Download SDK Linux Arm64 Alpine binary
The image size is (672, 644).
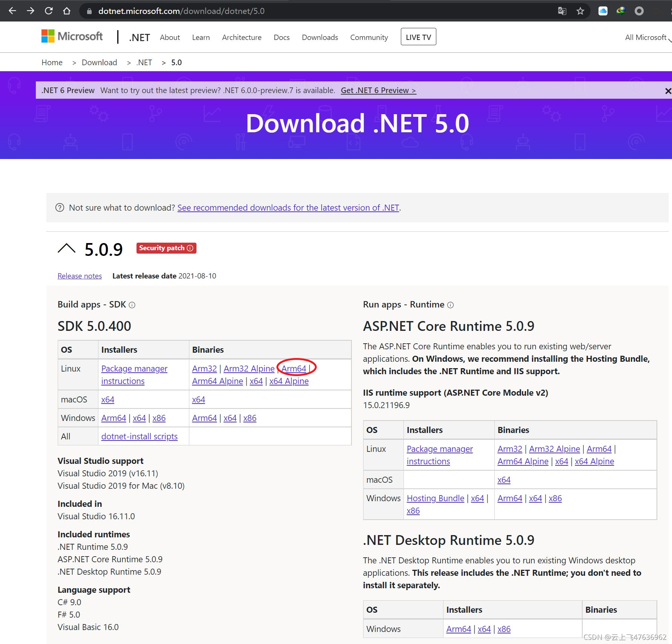click(x=218, y=381)
